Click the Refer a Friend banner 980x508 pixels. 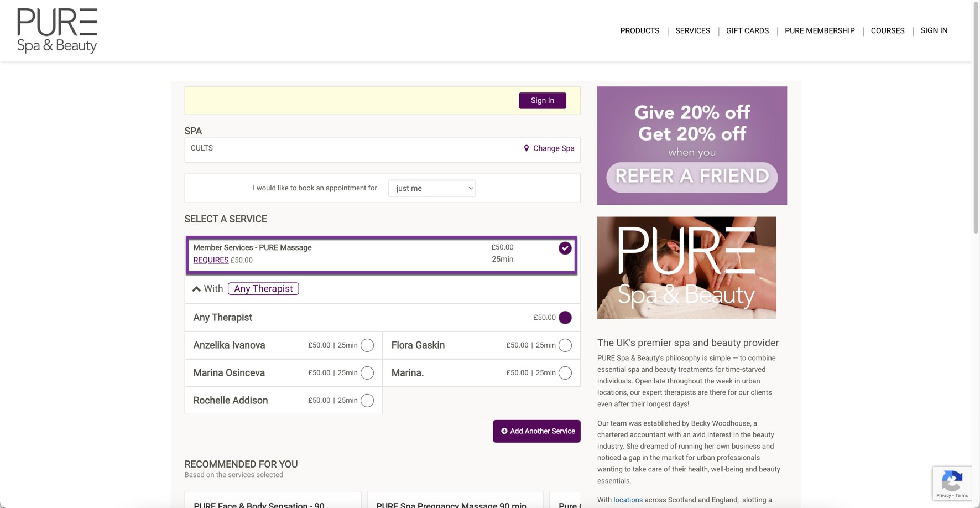coord(692,146)
